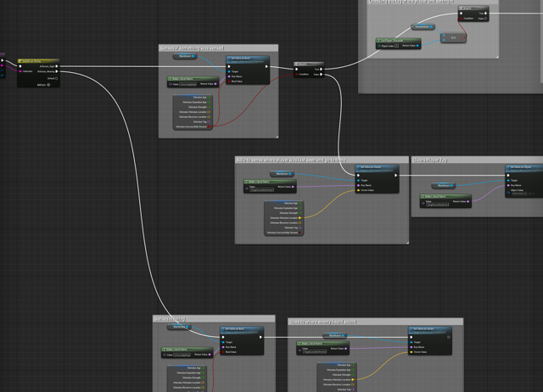Select the comment titled 'Senses if something was sensed'
Screen dimensions: 543x392
pos(218,48)
